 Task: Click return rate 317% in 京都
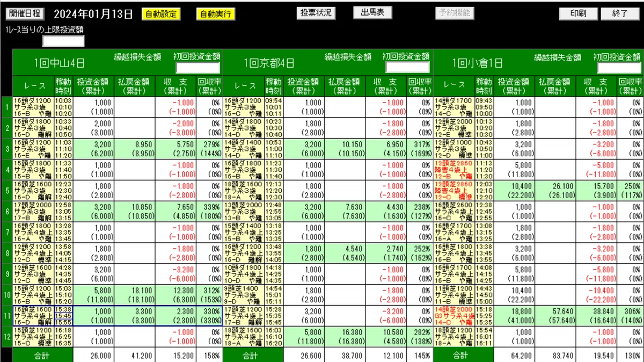(x=420, y=149)
